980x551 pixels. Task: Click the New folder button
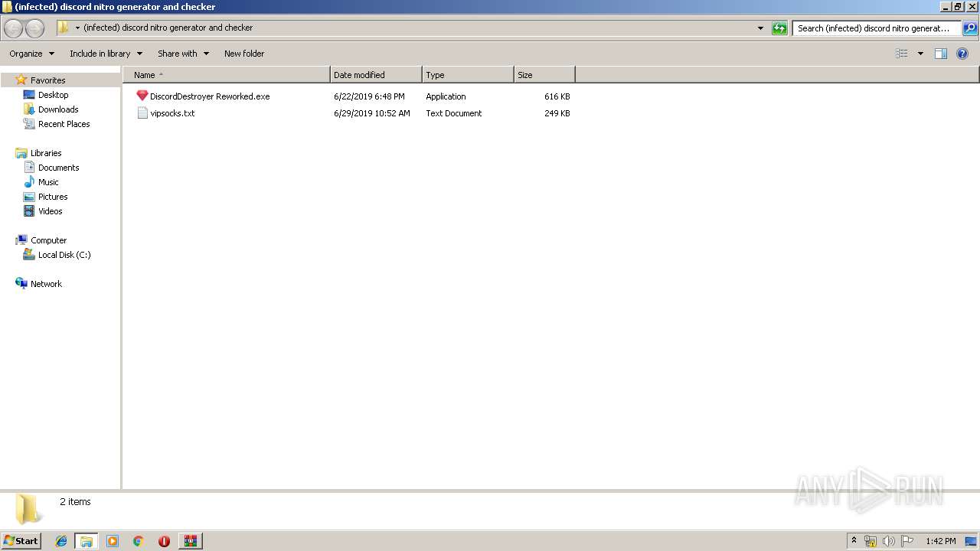pos(244,54)
